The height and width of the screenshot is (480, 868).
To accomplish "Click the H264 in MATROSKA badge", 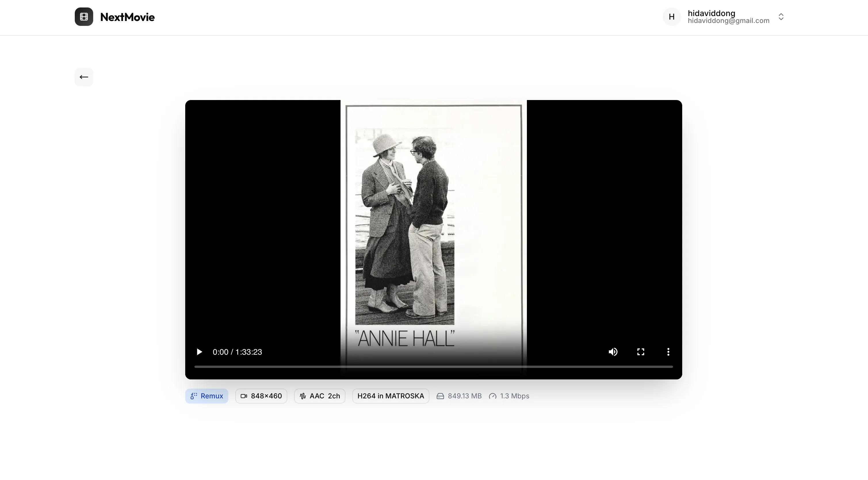I will (391, 396).
